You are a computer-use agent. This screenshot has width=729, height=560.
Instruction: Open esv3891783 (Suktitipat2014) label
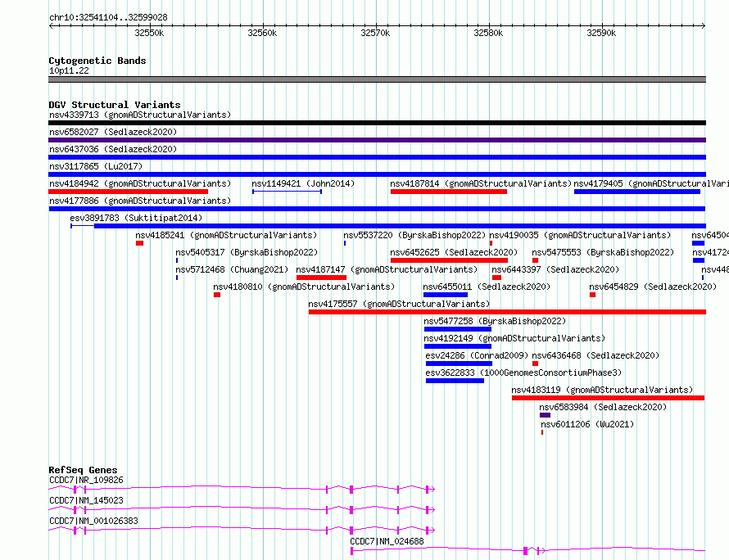point(136,218)
